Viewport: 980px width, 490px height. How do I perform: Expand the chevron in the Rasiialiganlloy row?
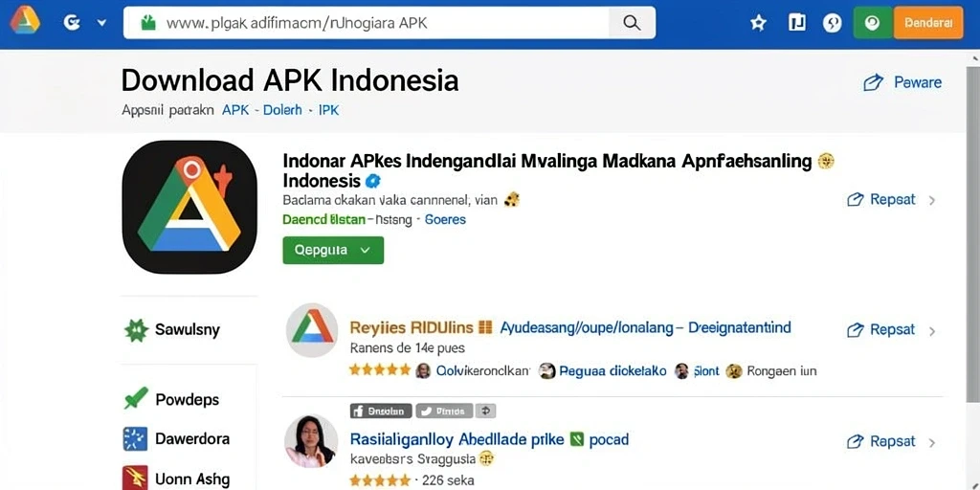[x=932, y=442]
